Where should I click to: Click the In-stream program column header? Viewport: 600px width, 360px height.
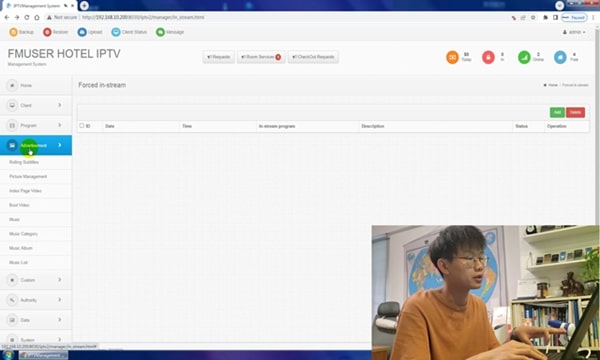coord(277,126)
